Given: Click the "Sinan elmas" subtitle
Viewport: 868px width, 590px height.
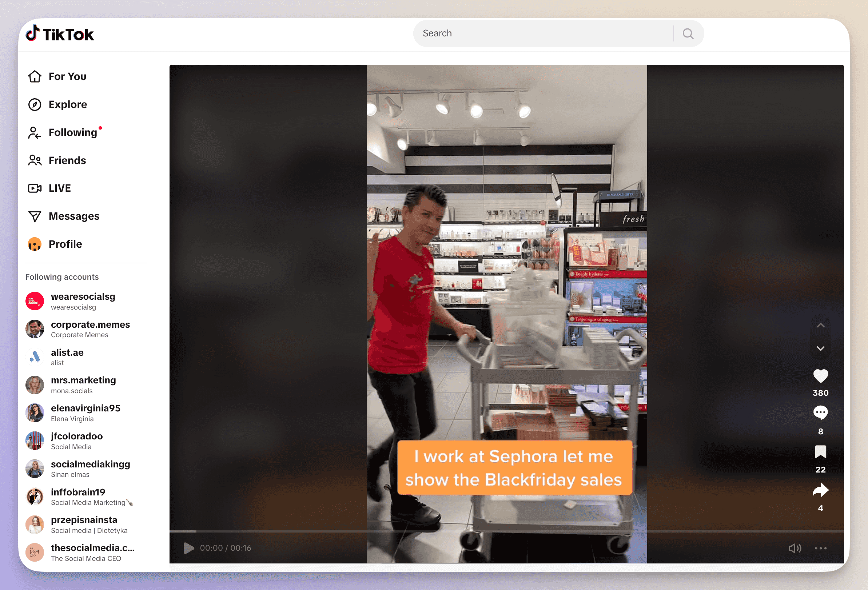Looking at the screenshot, I should (x=70, y=475).
